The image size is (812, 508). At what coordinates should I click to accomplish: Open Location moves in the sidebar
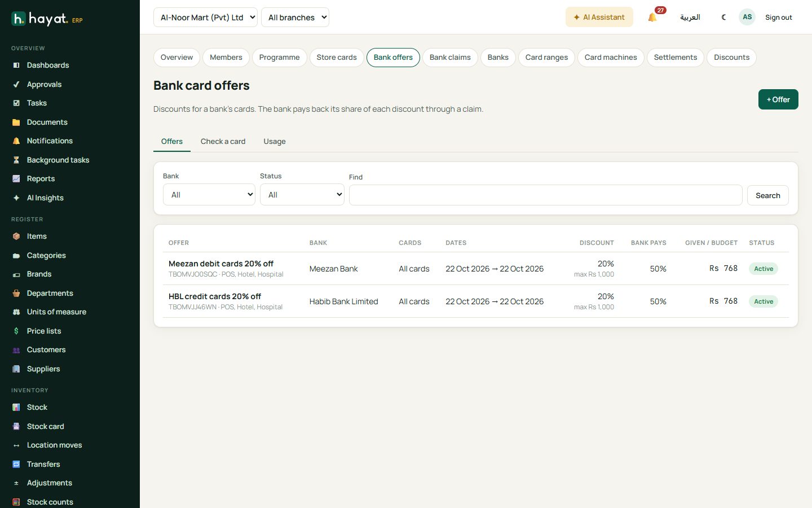coord(54,445)
